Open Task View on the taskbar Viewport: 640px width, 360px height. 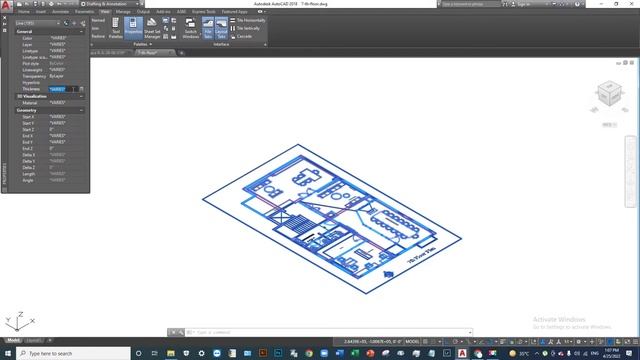click(155, 353)
